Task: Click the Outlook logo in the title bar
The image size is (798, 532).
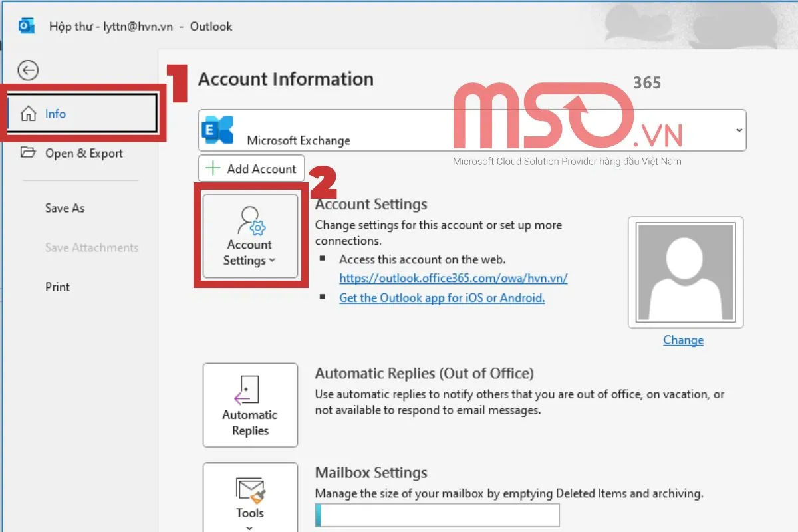Action: click(x=26, y=25)
